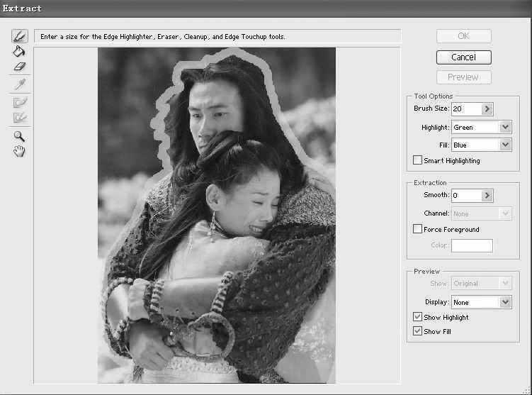Uncheck the Show Highlight option
Screen dimensions: 532x395
pyautogui.click(x=418, y=318)
